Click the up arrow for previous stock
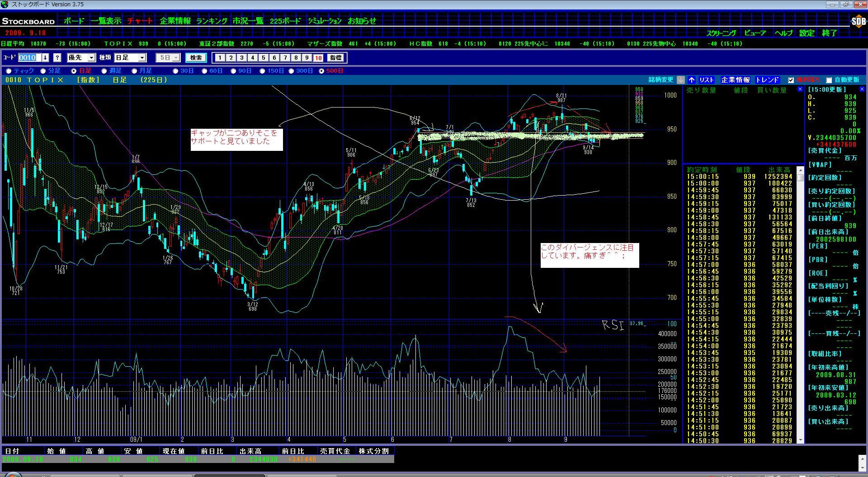868x477 pixels. click(x=692, y=80)
